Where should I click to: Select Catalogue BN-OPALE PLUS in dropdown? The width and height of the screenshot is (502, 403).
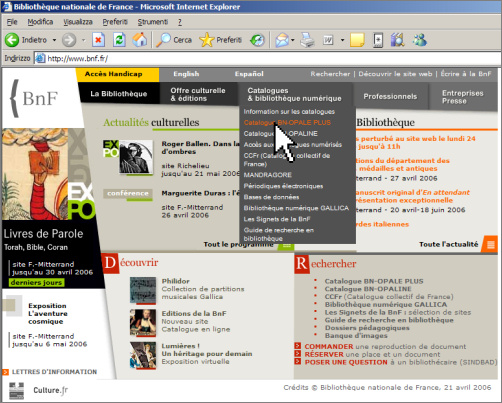[x=287, y=123]
